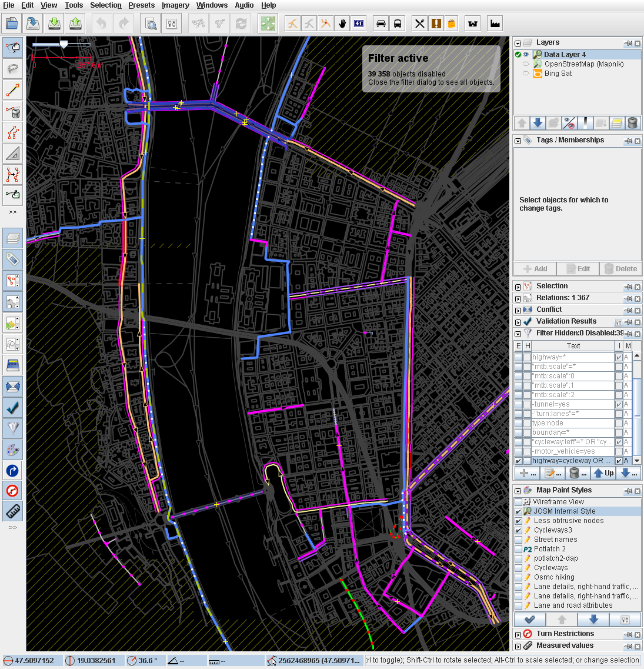Activate the Zoom/delete mode with bin icon
The width and height of the screenshot is (644, 669).
(x=13, y=112)
